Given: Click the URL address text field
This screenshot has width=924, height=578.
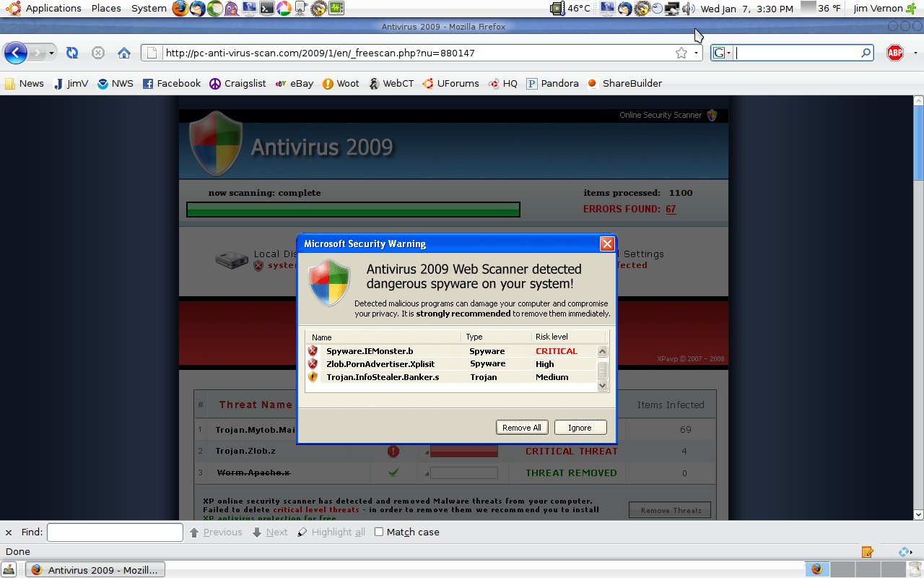Looking at the screenshot, I should pyautogui.click(x=417, y=53).
